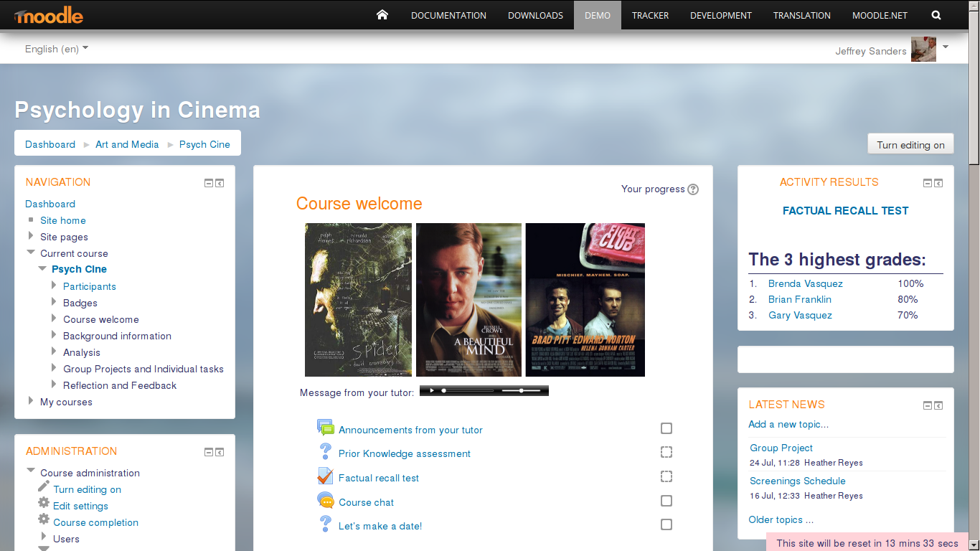980x551 pixels.
Task: Hide the Latest News block
Action: click(928, 405)
